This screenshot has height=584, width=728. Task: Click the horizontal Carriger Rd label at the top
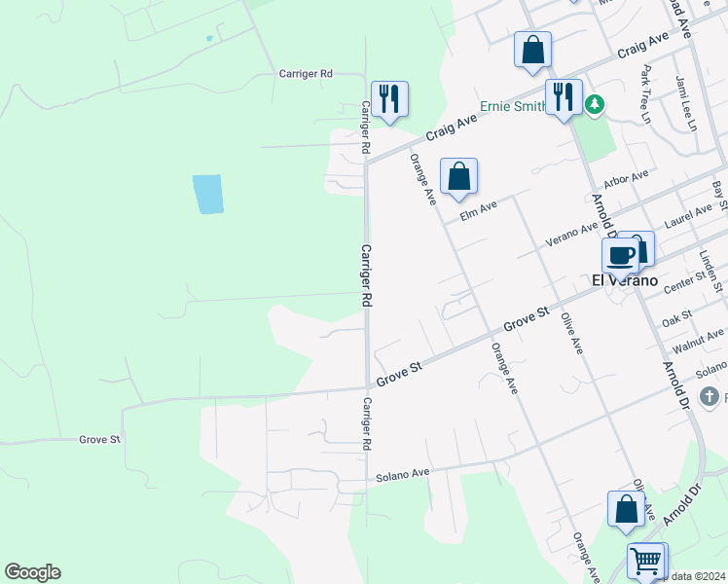point(306,74)
